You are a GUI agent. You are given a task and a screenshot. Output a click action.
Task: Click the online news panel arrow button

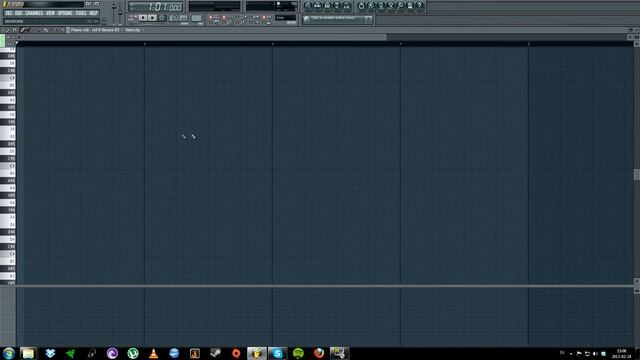click(368, 19)
